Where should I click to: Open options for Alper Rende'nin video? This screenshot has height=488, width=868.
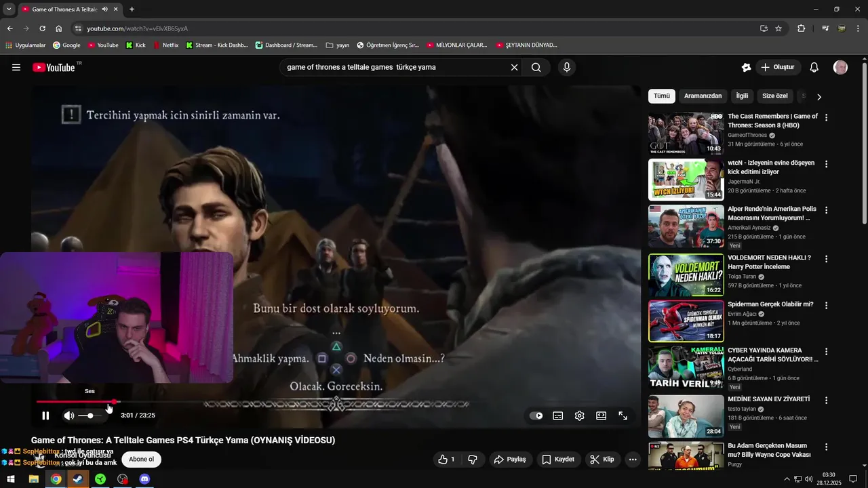[x=826, y=210]
